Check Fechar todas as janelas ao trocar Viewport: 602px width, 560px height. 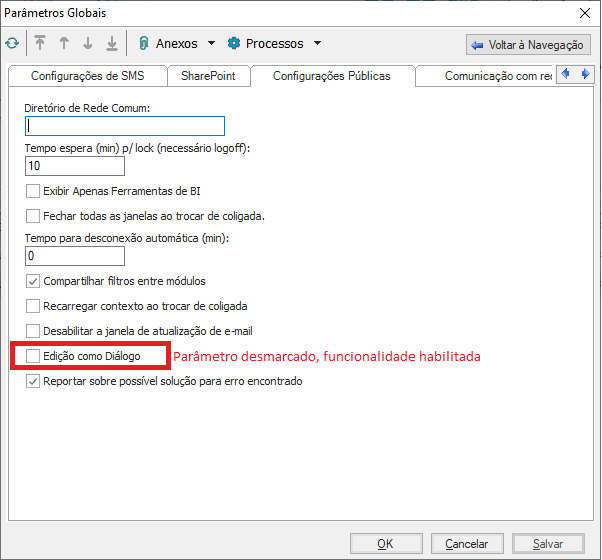(x=33, y=216)
